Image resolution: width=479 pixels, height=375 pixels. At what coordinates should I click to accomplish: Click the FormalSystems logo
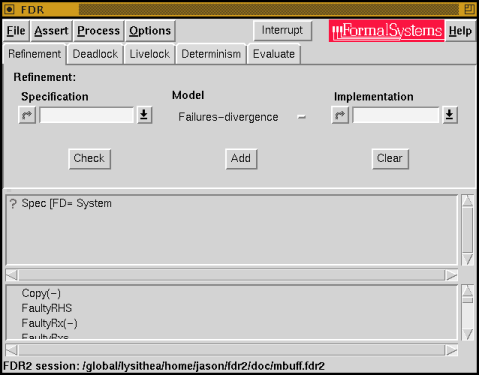(x=387, y=31)
